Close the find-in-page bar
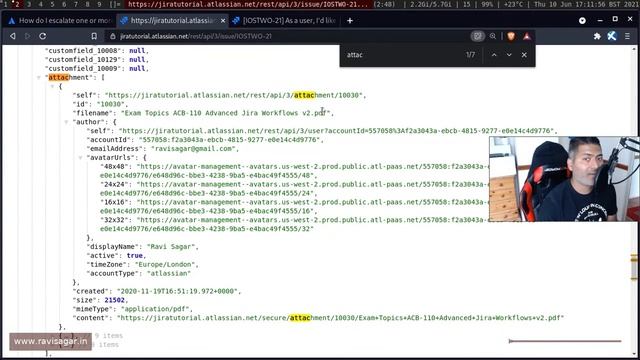 coord(524,55)
